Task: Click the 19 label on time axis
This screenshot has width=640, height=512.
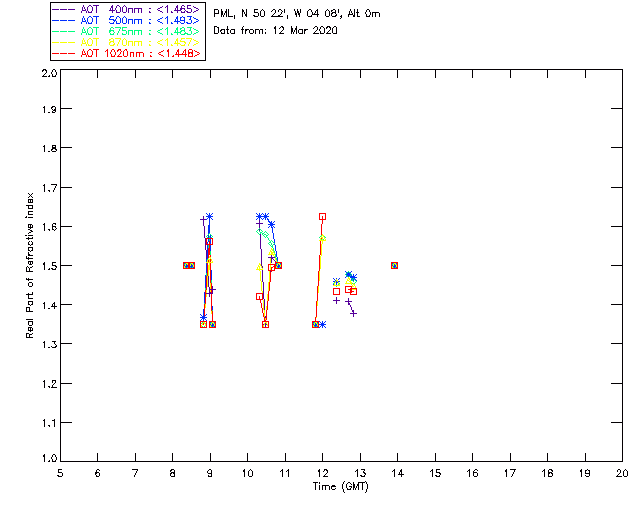Action: click(585, 473)
